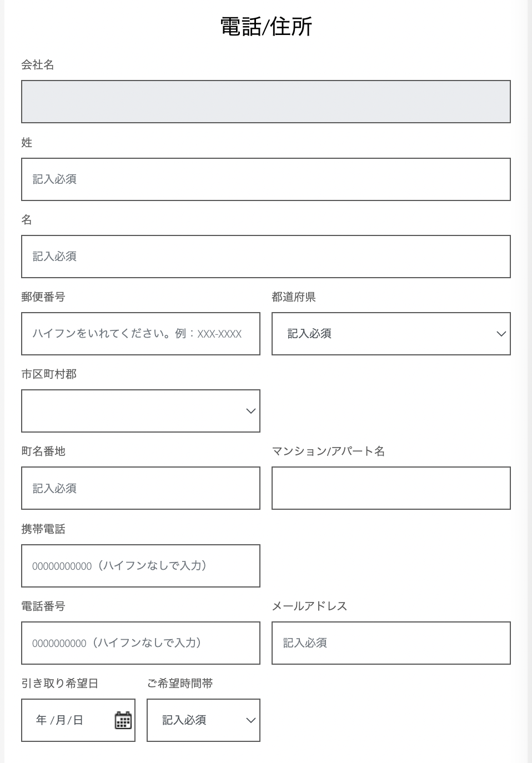532x763 pixels.
Task: Click the ご希望時間帯 chevron arrow
Action: (x=250, y=720)
